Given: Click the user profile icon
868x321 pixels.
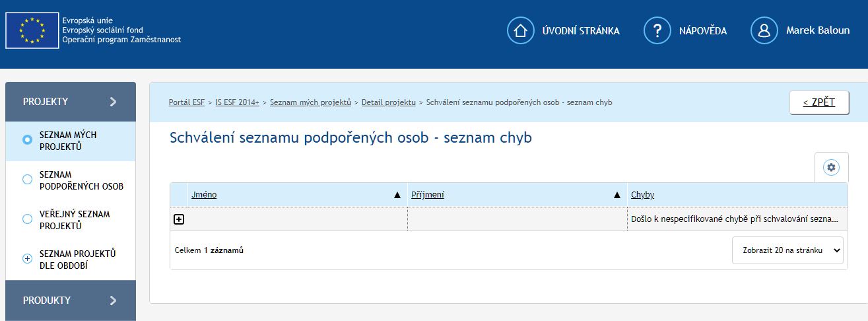Looking at the screenshot, I should coord(764,30).
